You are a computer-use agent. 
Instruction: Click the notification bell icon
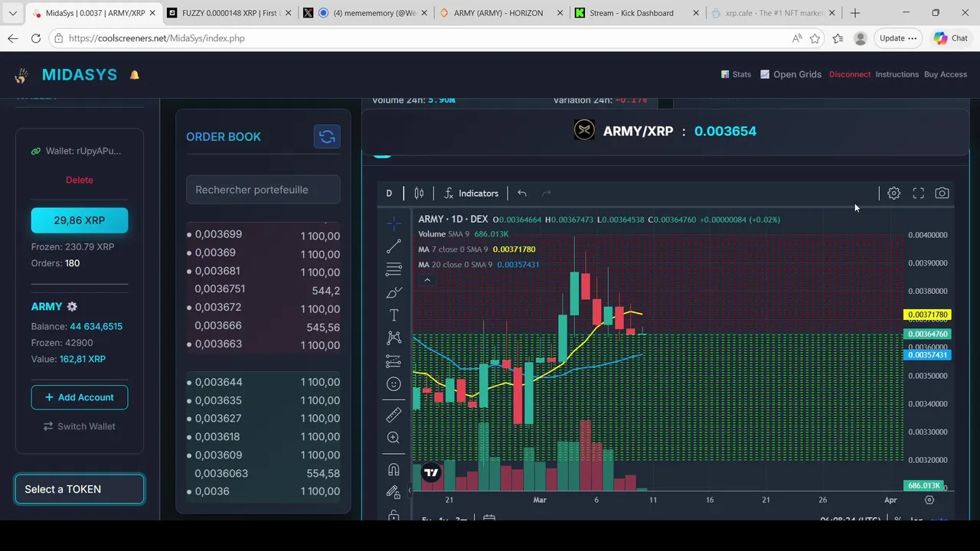135,75
